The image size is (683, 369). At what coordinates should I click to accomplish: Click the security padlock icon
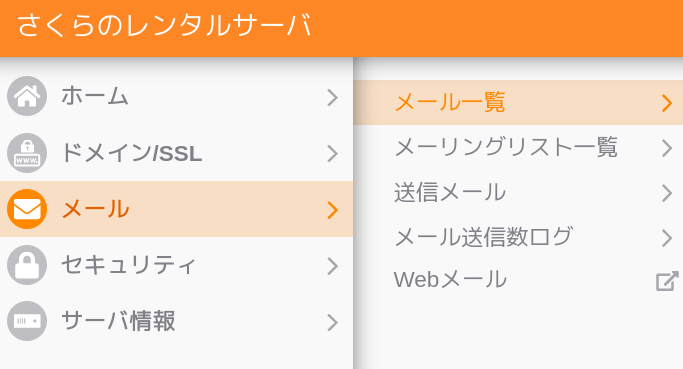(x=27, y=265)
